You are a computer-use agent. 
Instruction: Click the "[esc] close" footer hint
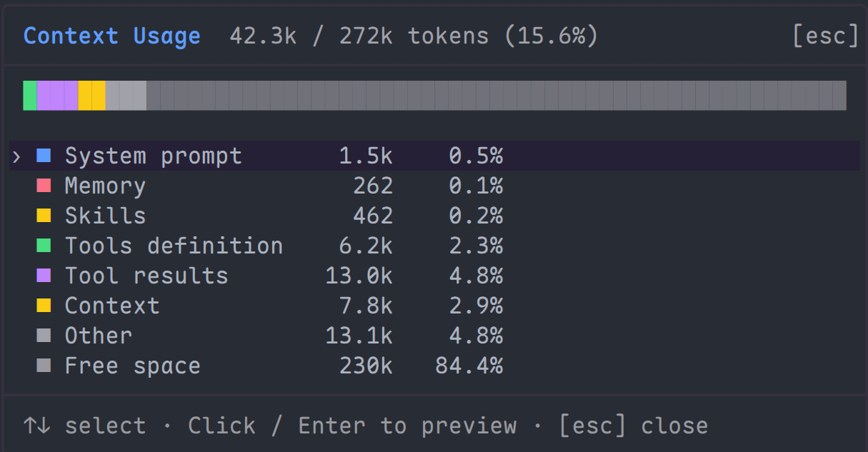click(x=634, y=426)
